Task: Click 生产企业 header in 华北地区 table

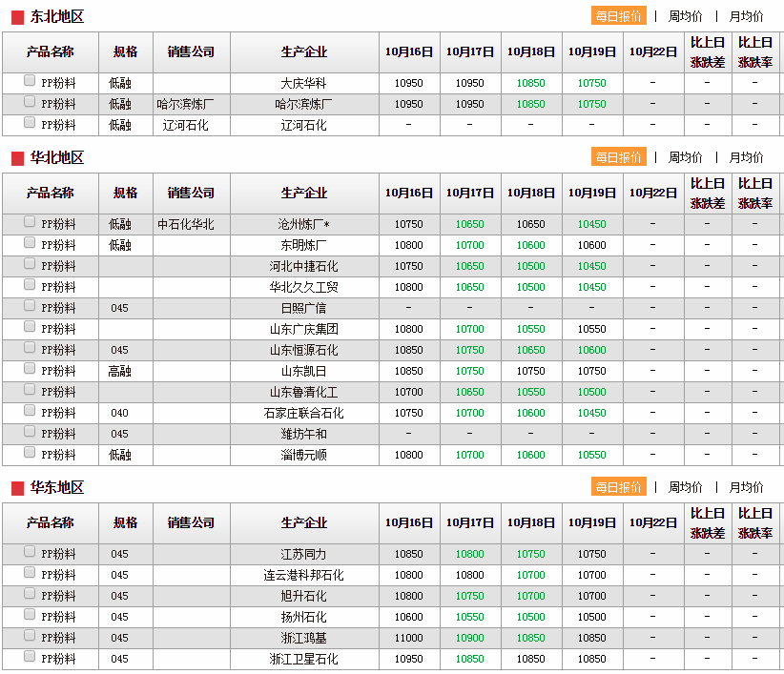Action: coord(304,193)
